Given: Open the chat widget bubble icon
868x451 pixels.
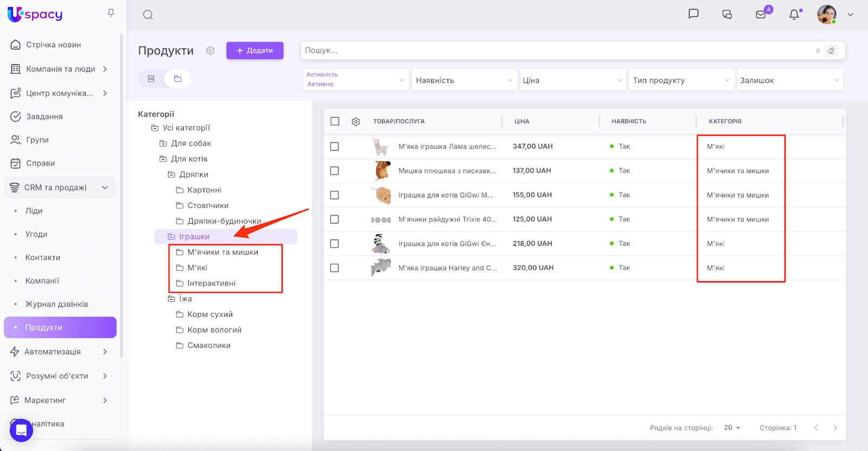Looking at the screenshot, I should pyautogui.click(x=21, y=430).
